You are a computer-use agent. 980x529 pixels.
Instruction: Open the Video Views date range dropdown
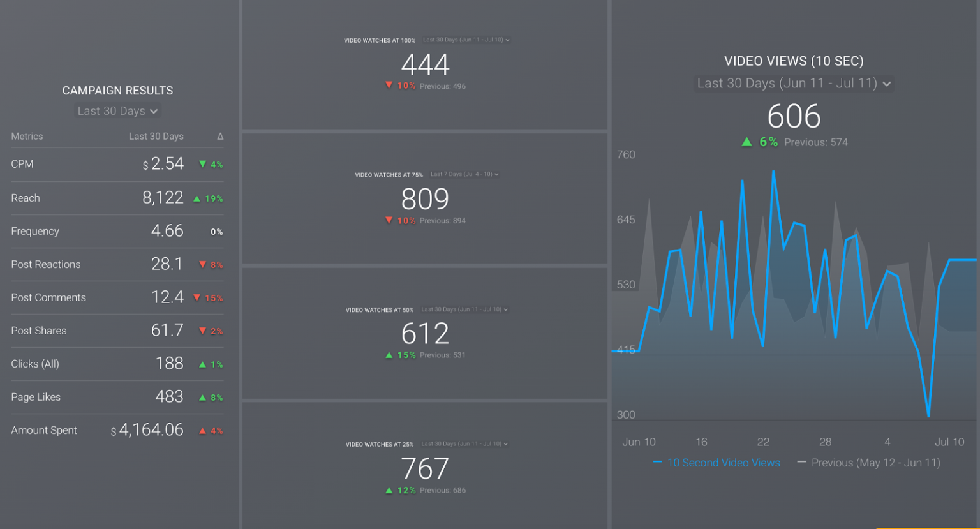click(793, 84)
